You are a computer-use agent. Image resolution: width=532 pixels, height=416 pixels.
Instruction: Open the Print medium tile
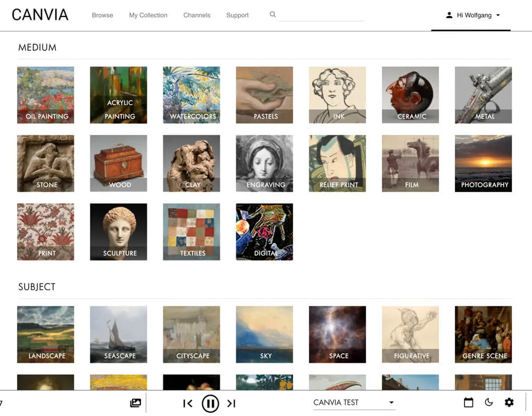(x=45, y=232)
